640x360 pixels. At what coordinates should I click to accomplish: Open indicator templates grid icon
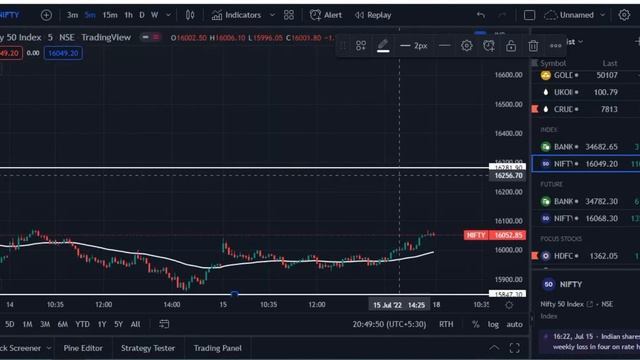pyautogui.click(x=289, y=15)
